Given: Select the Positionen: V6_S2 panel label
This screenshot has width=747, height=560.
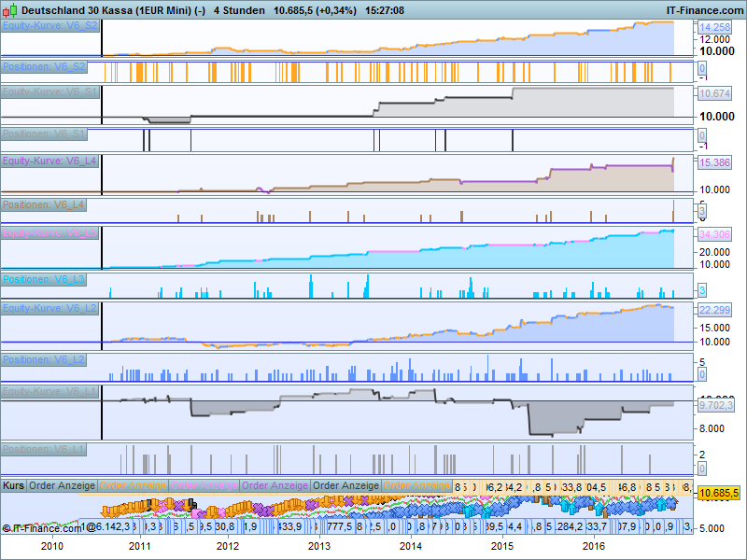Looking at the screenshot, I should [x=44, y=66].
